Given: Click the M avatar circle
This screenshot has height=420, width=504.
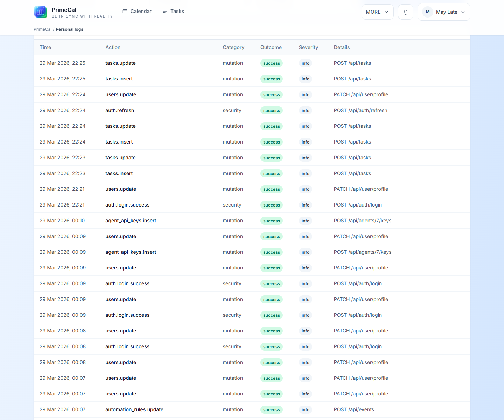Looking at the screenshot, I should (428, 12).
